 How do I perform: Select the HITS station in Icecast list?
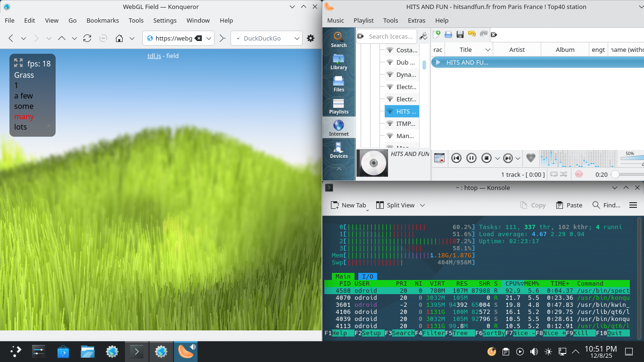coord(402,111)
